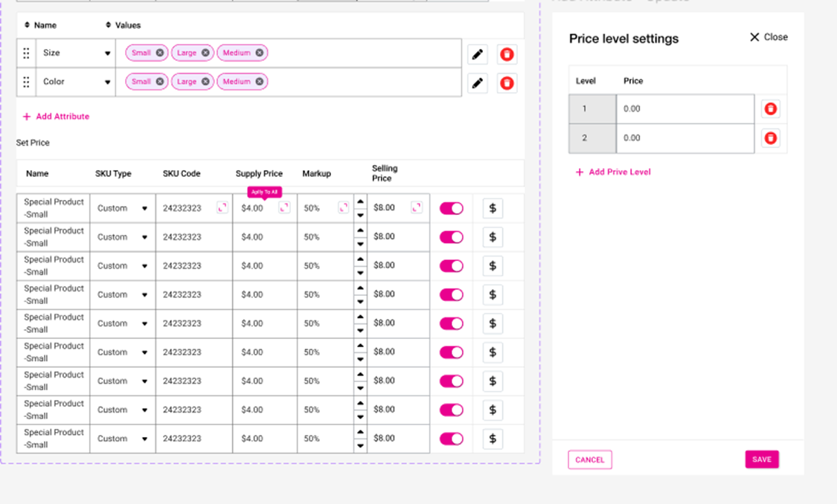Save the price level settings
Image resolution: width=837 pixels, height=504 pixels.
coord(761,459)
